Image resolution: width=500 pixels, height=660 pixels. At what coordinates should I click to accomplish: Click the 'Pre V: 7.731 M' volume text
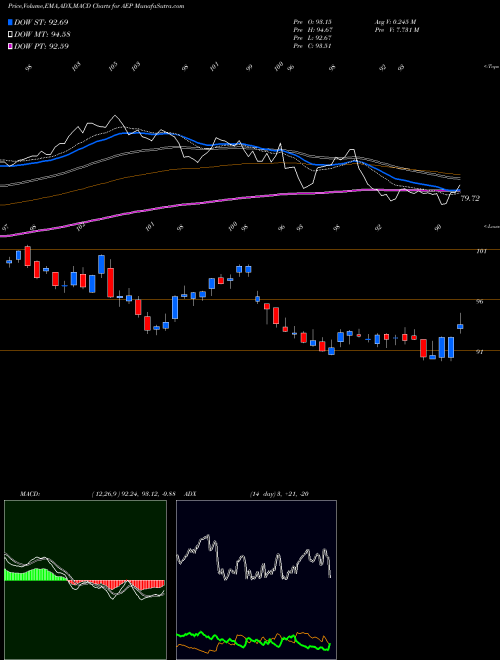click(x=396, y=30)
